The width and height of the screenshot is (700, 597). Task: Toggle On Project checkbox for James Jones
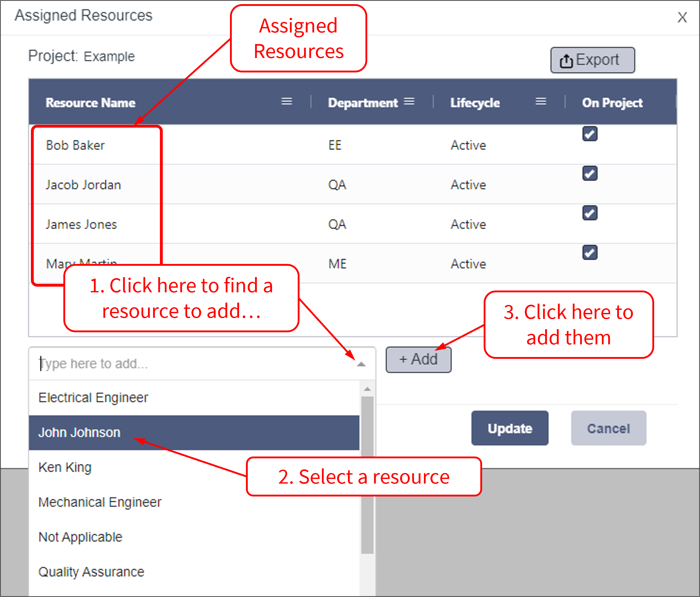(x=590, y=213)
